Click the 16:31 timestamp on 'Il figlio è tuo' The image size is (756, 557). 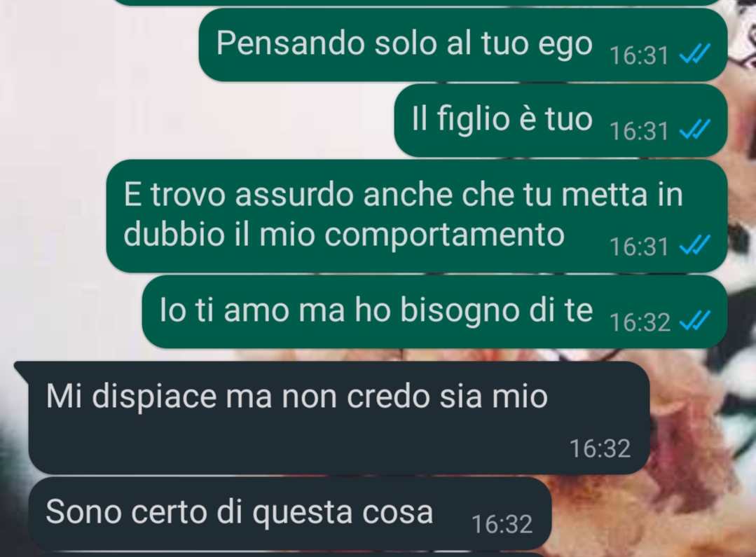click(639, 131)
